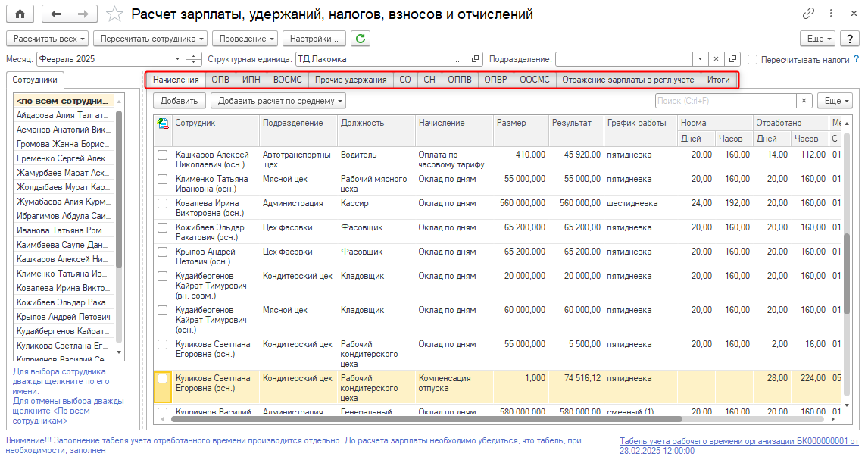Open the Структурная единица field open icon
The width and height of the screenshot is (868, 460).
pos(476,59)
